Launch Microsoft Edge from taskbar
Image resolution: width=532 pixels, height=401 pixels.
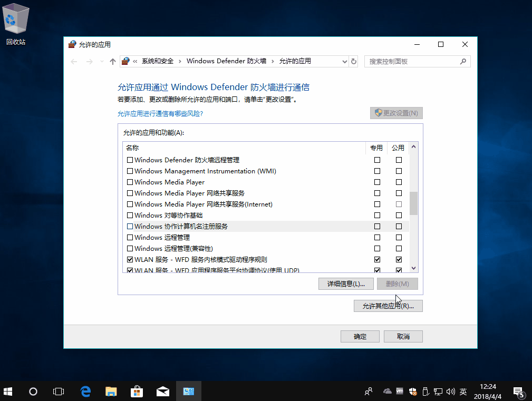(85, 392)
